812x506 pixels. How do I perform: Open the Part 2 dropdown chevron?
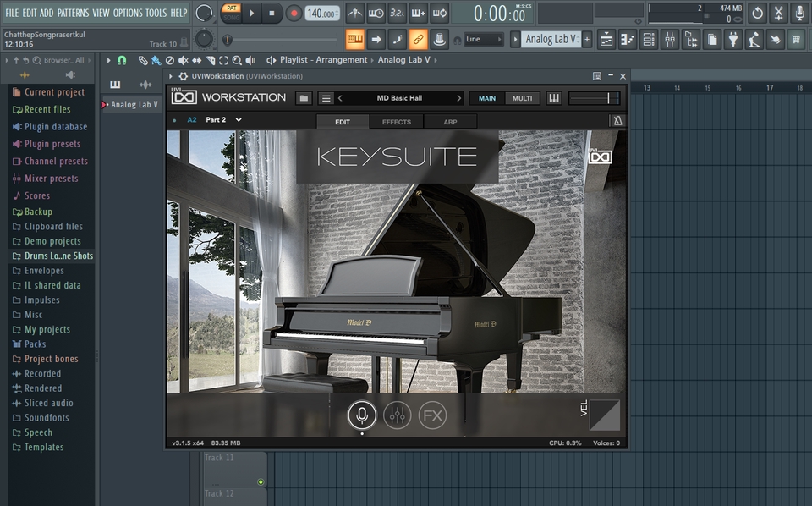coord(239,119)
